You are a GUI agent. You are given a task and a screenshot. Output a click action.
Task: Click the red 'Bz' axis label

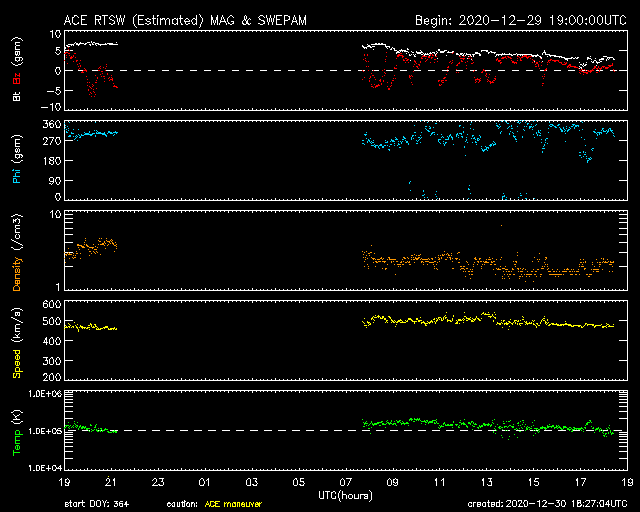coord(17,79)
